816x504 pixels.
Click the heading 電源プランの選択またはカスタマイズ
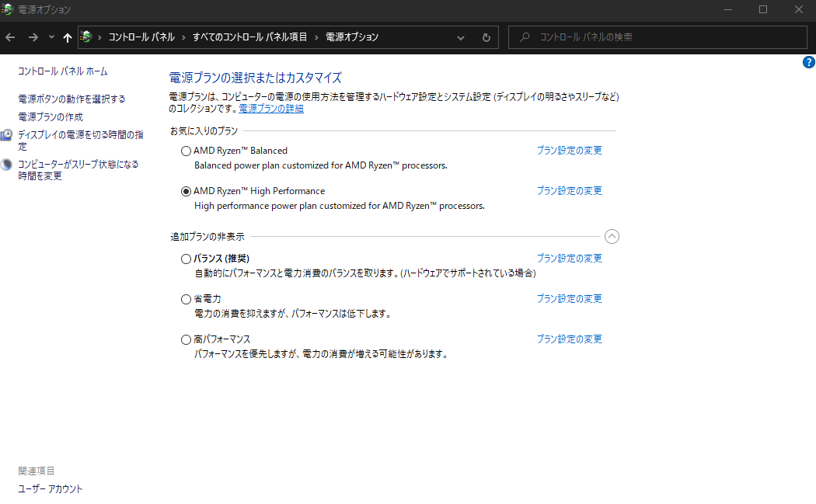point(256,78)
